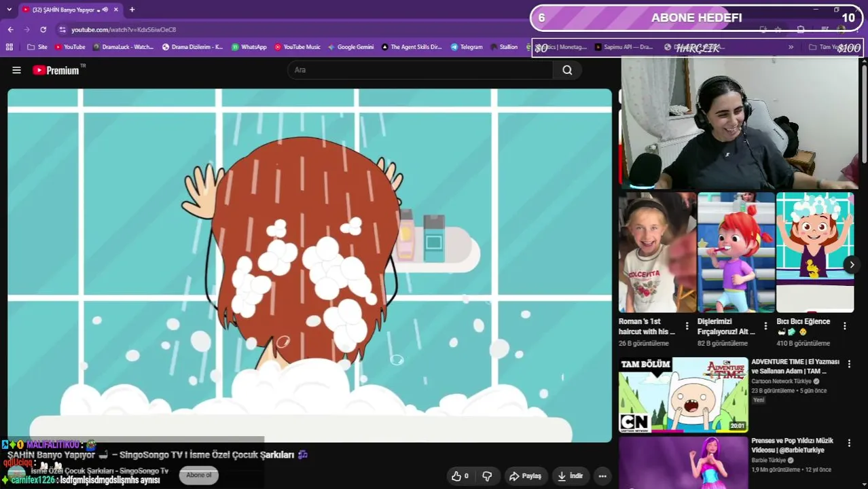Share the video with Paylaş button
The height and width of the screenshot is (489, 868).
[525, 476]
